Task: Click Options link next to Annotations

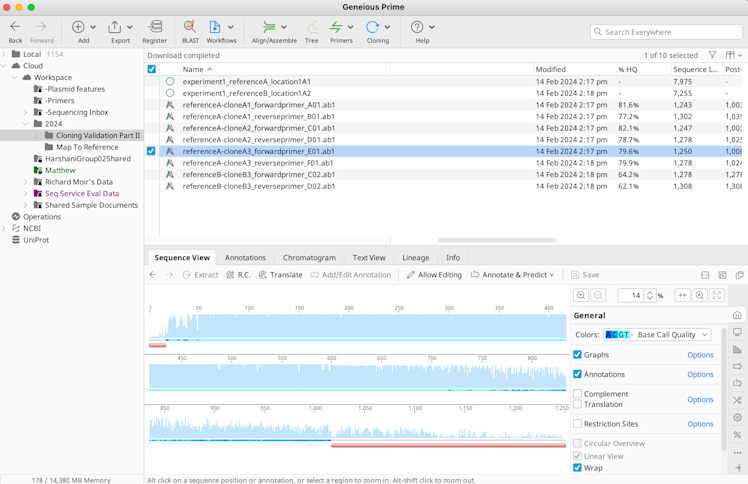Action: (x=700, y=375)
